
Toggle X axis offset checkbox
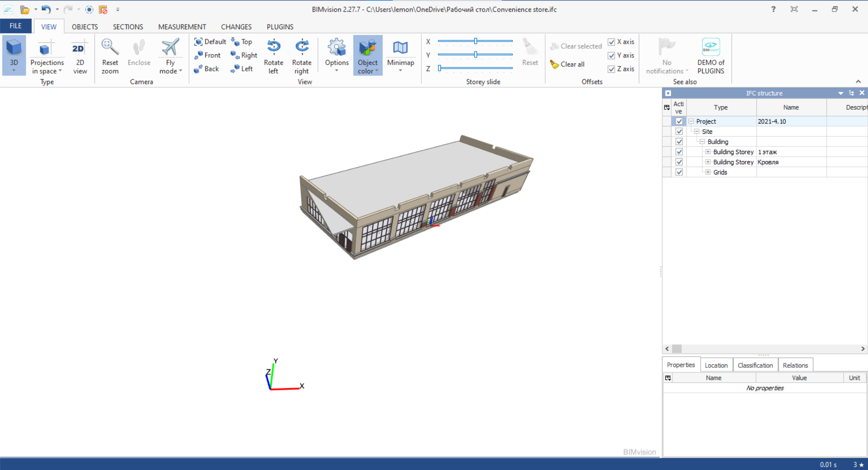[611, 42]
